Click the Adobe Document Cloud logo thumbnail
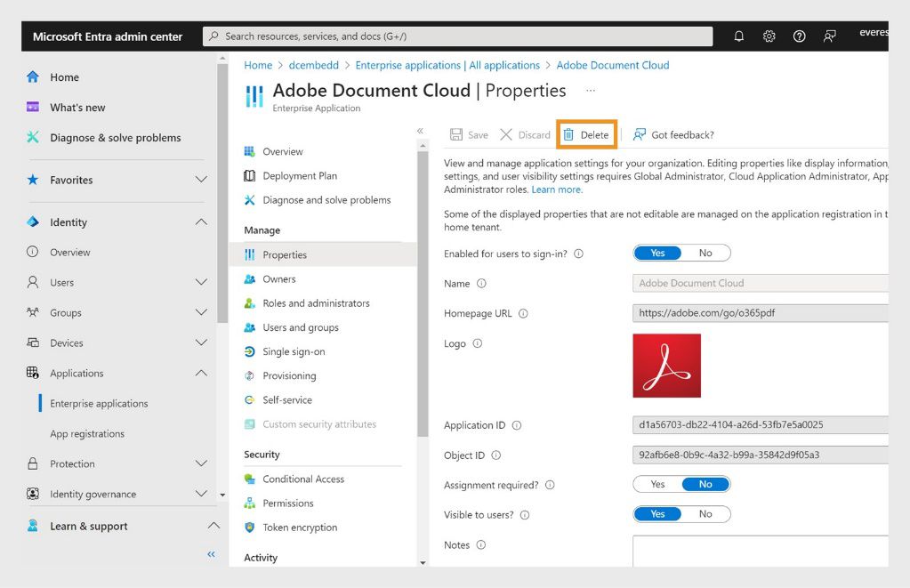Screen dimensions: 910x588 coord(666,366)
